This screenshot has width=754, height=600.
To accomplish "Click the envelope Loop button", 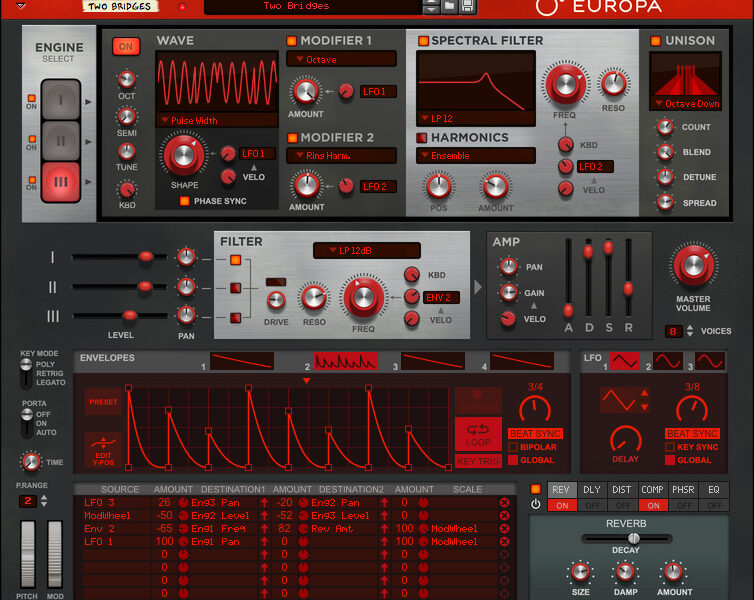I will pyautogui.click(x=478, y=434).
